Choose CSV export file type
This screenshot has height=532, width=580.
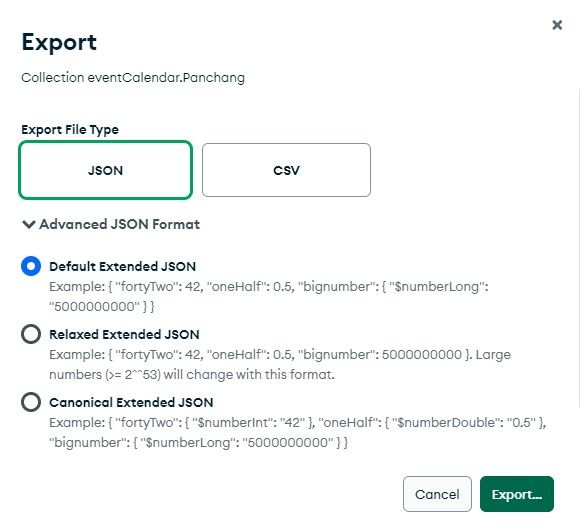tap(286, 170)
